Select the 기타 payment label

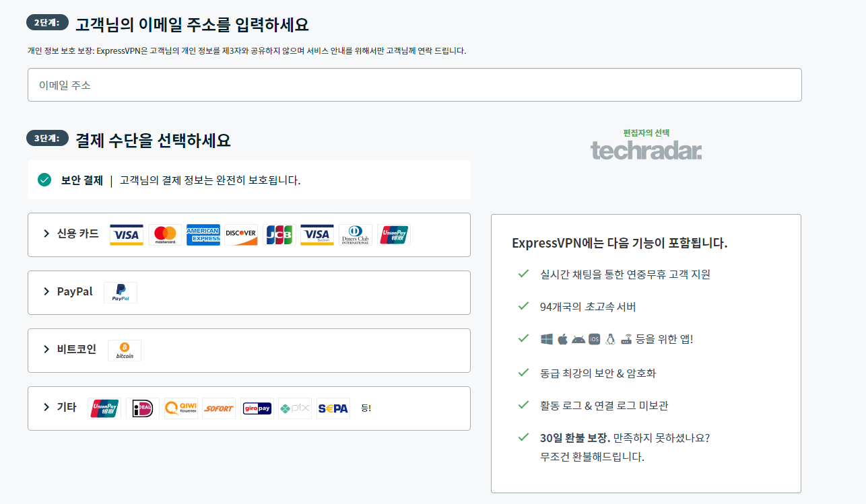67,407
